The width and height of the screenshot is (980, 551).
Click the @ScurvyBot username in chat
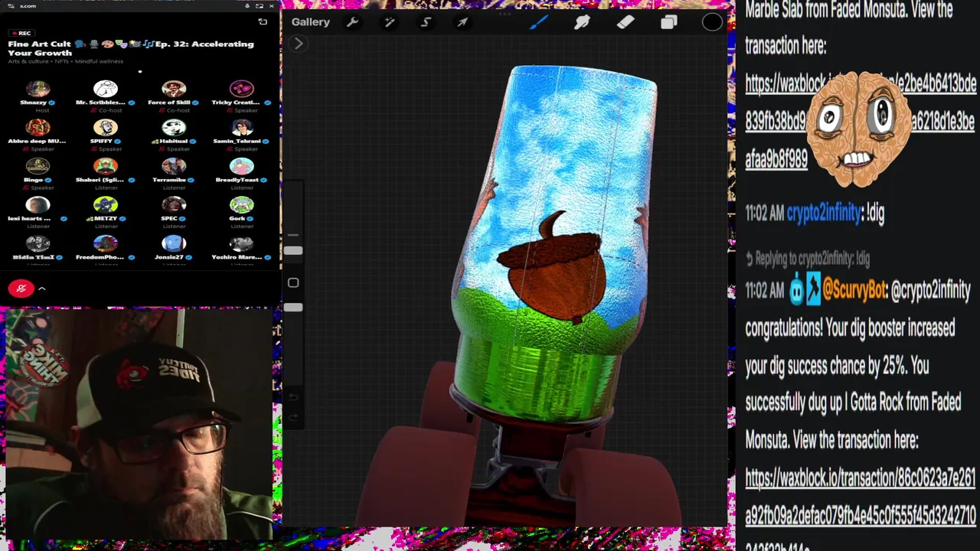[x=854, y=290]
